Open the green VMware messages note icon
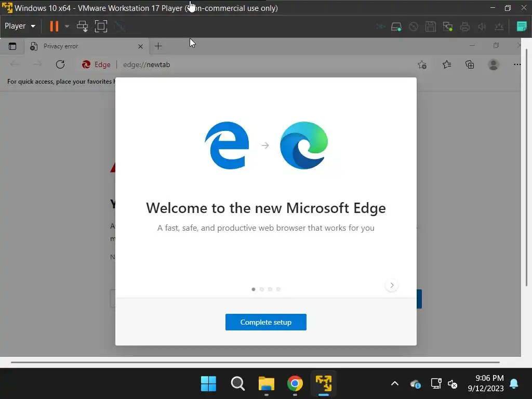 [522, 26]
